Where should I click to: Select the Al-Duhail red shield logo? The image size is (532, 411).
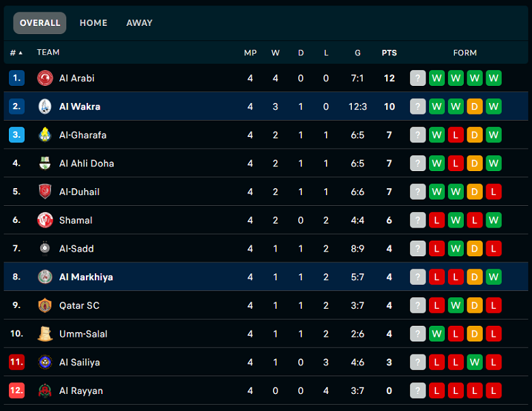tap(45, 192)
